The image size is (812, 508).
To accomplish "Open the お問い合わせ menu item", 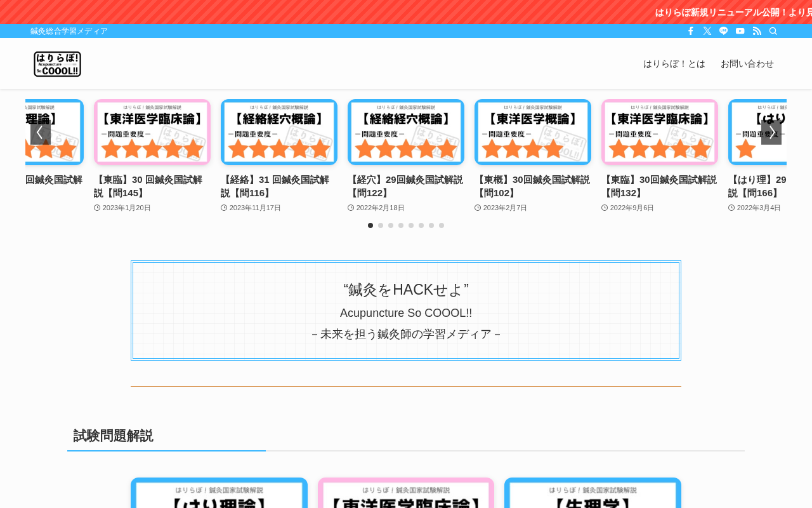I will pyautogui.click(x=747, y=63).
